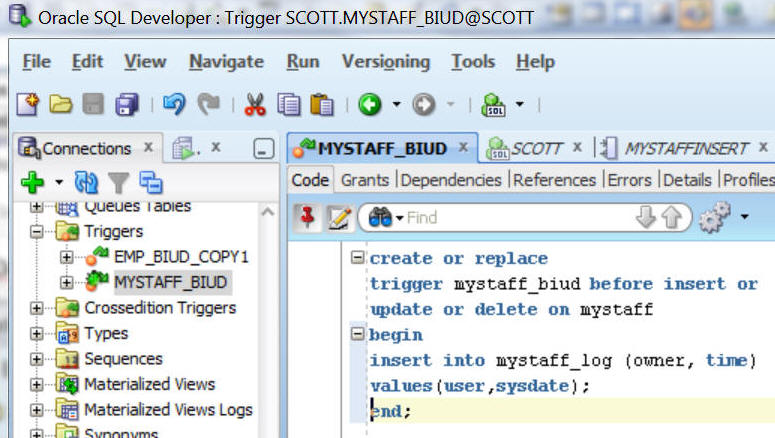
Task: Expand EMP_BIUD_COPY1 trigger node
Action: click(x=66, y=257)
